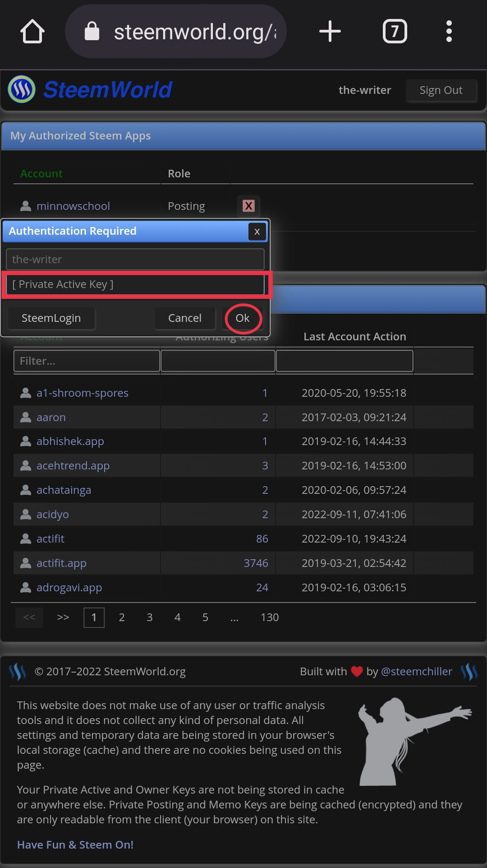This screenshot has width=487, height=868.
Task: Open the acidyo account link
Action: 53,515
